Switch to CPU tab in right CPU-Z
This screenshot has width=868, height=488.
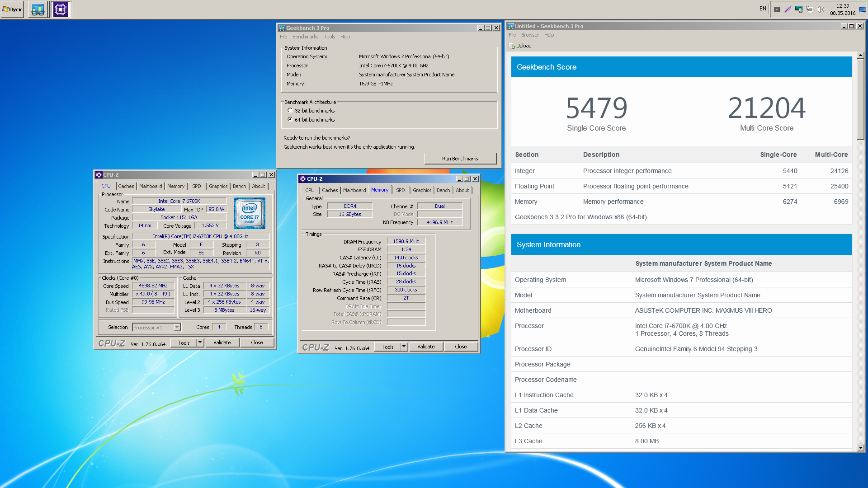tap(310, 190)
